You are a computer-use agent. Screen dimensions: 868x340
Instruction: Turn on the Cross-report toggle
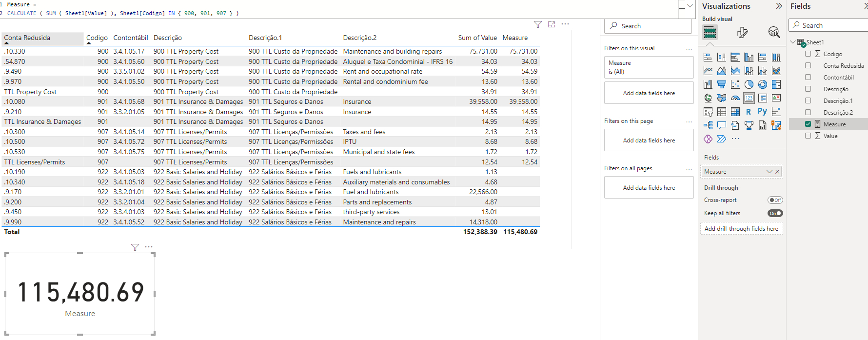tap(775, 200)
